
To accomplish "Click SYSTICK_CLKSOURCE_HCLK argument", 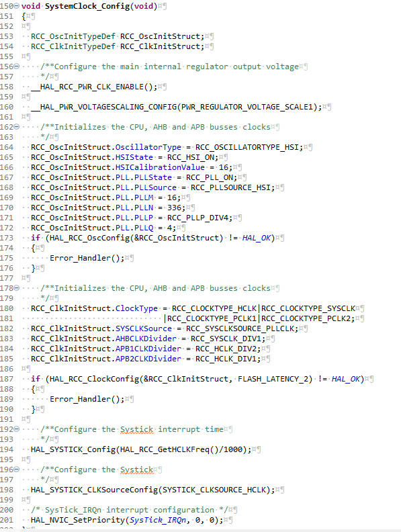I will (214, 490).
